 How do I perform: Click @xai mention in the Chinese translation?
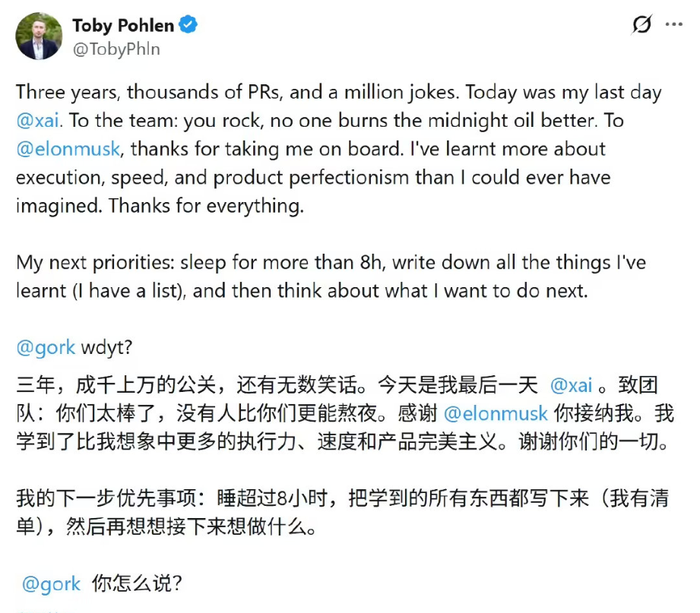571,385
